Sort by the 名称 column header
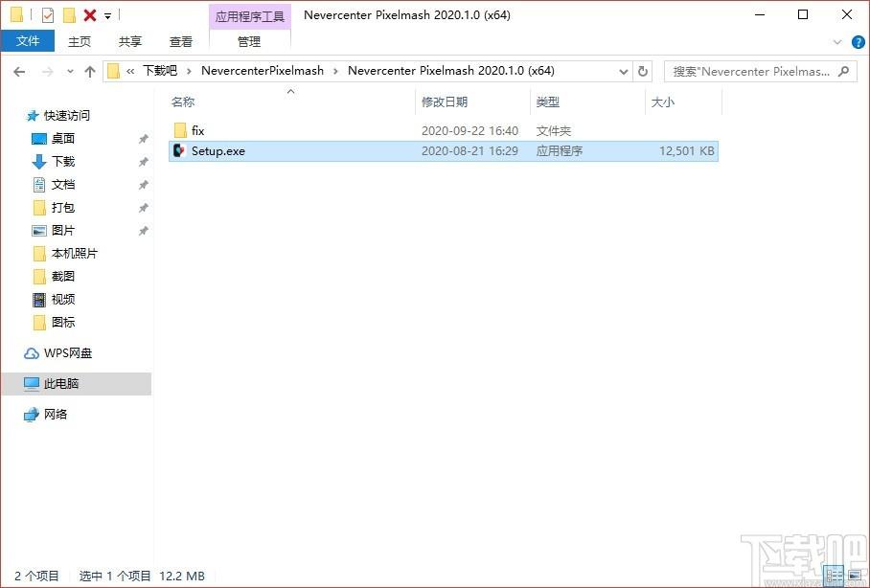Screen dimensions: 870x588 (x=183, y=102)
